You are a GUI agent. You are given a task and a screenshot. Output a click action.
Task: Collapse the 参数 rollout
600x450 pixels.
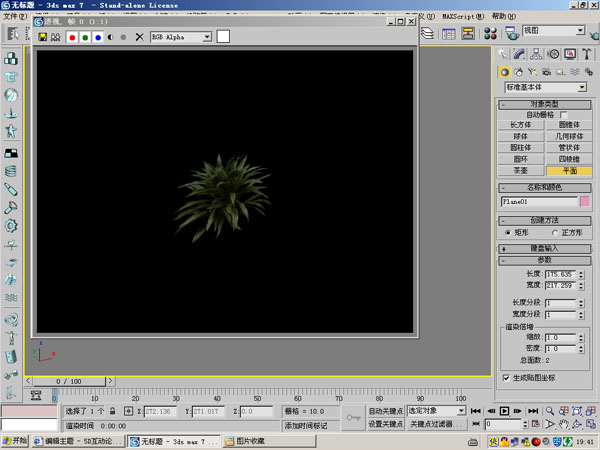545,261
